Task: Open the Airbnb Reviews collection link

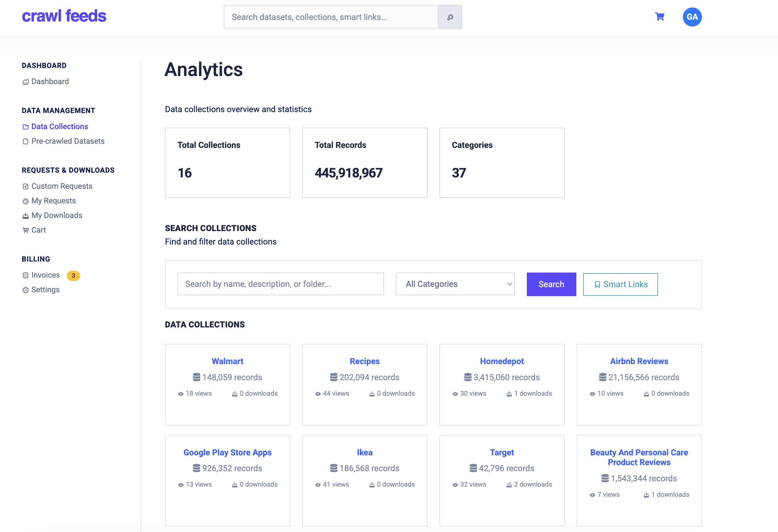Action: click(x=638, y=361)
